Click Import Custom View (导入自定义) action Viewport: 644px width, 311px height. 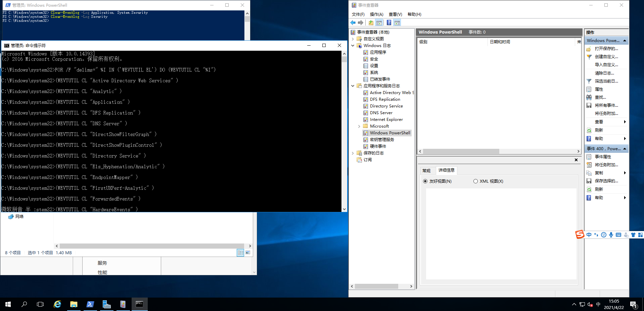click(x=606, y=65)
